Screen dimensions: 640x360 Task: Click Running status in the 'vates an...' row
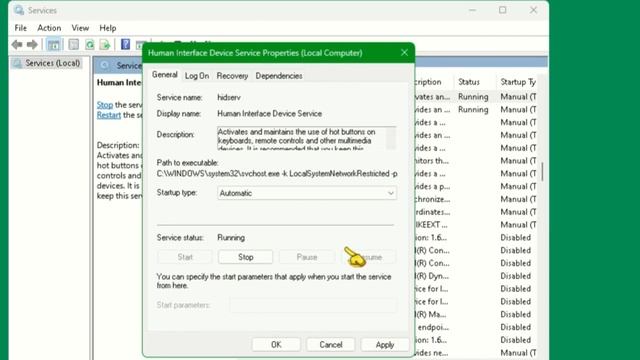tap(473, 97)
